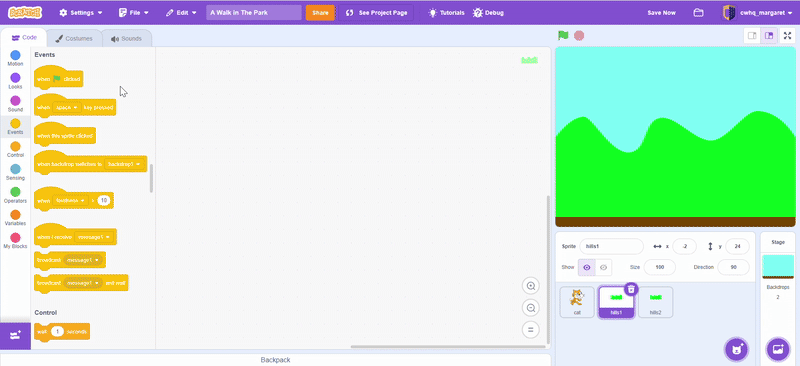Select the cat sprite thumbnail
This screenshot has height=366, width=800.
(x=577, y=302)
